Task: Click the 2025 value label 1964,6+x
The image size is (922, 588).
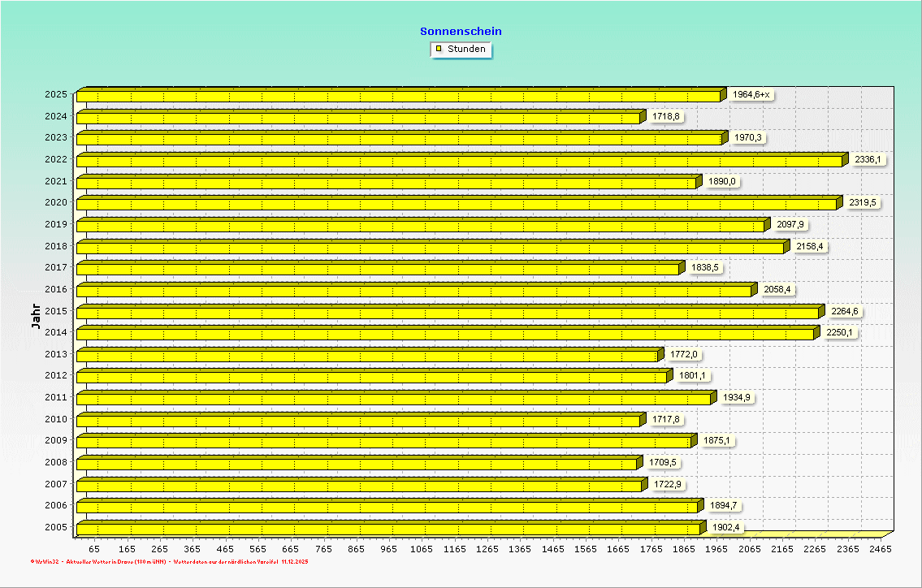Action: click(x=751, y=95)
